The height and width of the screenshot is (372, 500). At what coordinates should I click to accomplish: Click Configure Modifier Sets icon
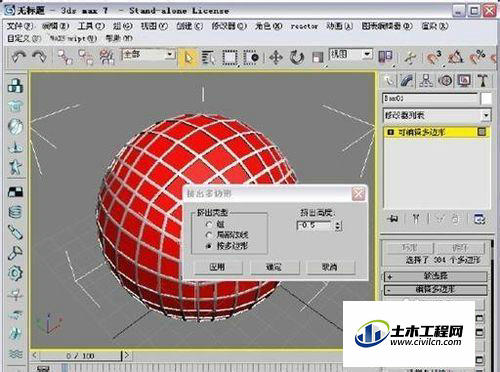[480, 219]
